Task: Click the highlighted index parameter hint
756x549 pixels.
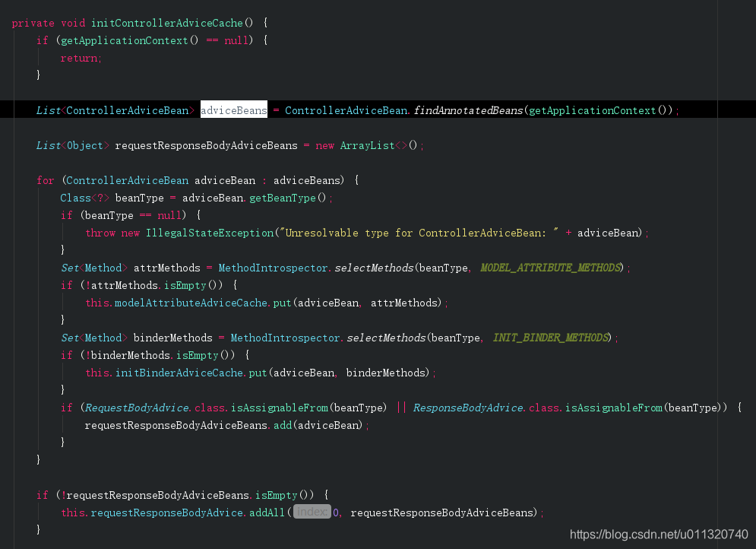Action: tap(311, 512)
